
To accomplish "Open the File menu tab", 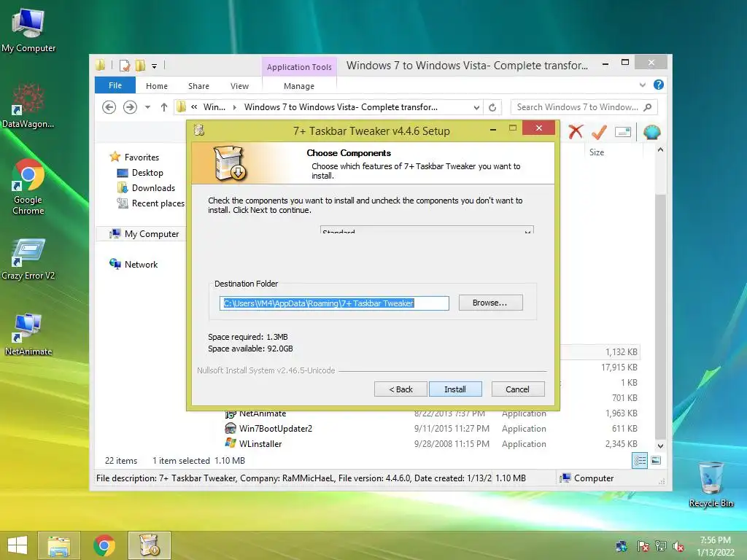I will pyautogui.click(x=115, y=85).
